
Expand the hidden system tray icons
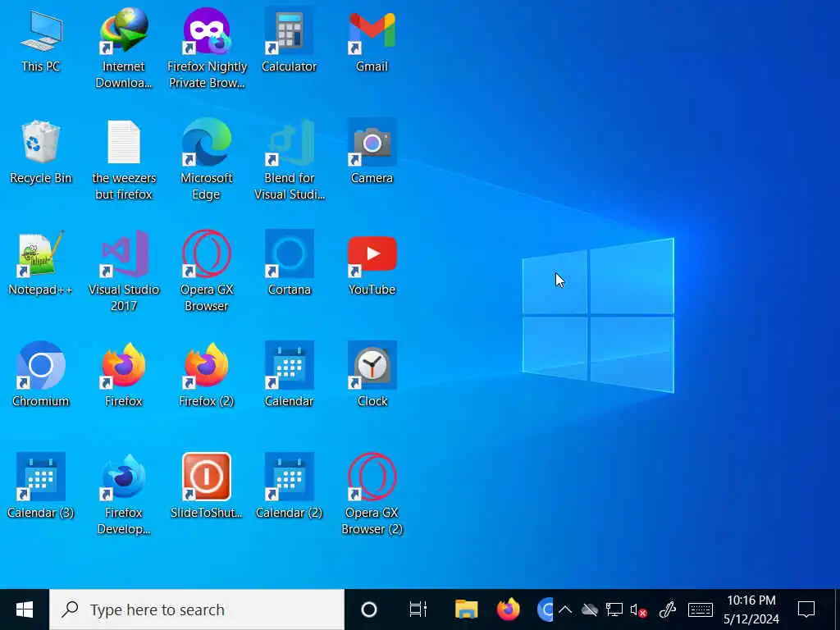pyautogui.click(x=565, y=609)
